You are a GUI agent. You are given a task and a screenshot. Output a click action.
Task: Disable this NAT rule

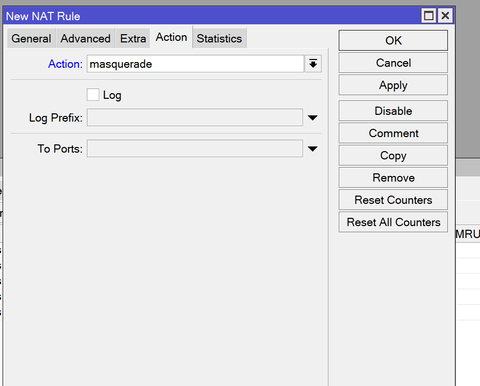393,111
